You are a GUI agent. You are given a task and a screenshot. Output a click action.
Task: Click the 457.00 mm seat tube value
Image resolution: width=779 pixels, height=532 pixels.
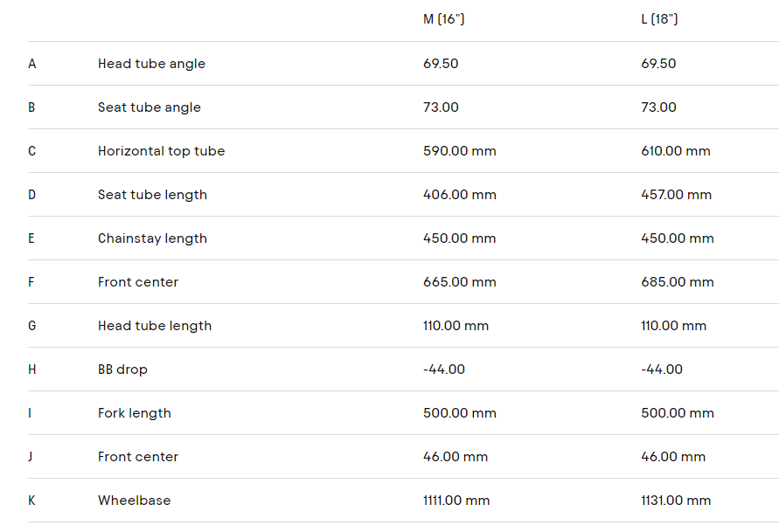pyautogui.click(x=676, y=195)
